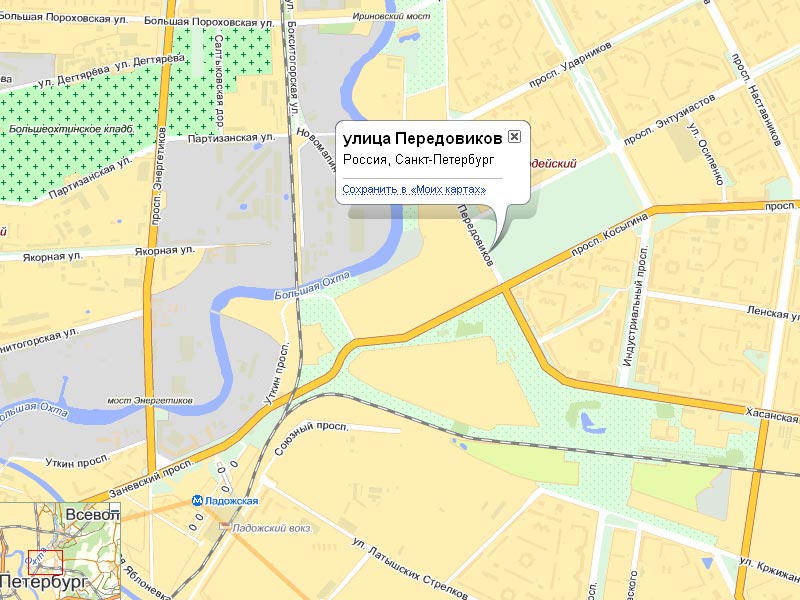
Task: Click the просп. Ударников street label
Action: point(570,65)
